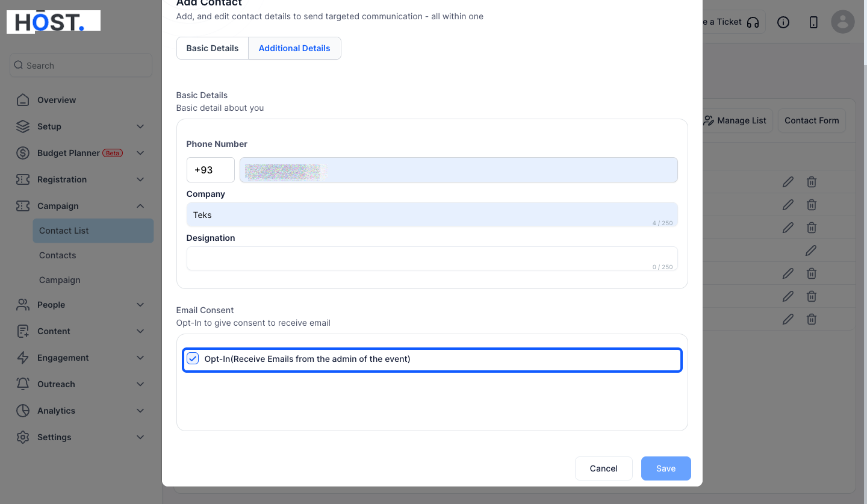This screenshot has height=504, width=867.
Task: Click the Engagement lightning bolt icon
Action: click(x=23, y=358)
